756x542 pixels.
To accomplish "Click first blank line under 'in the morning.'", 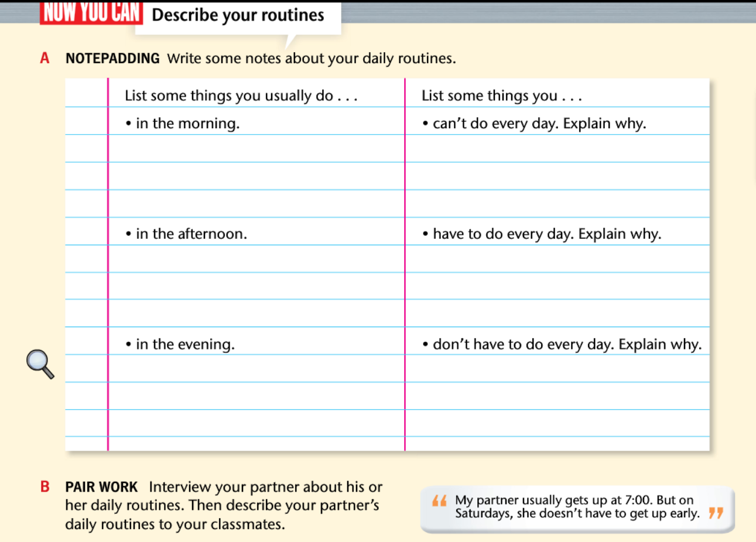I will click(x=256, y=149).
